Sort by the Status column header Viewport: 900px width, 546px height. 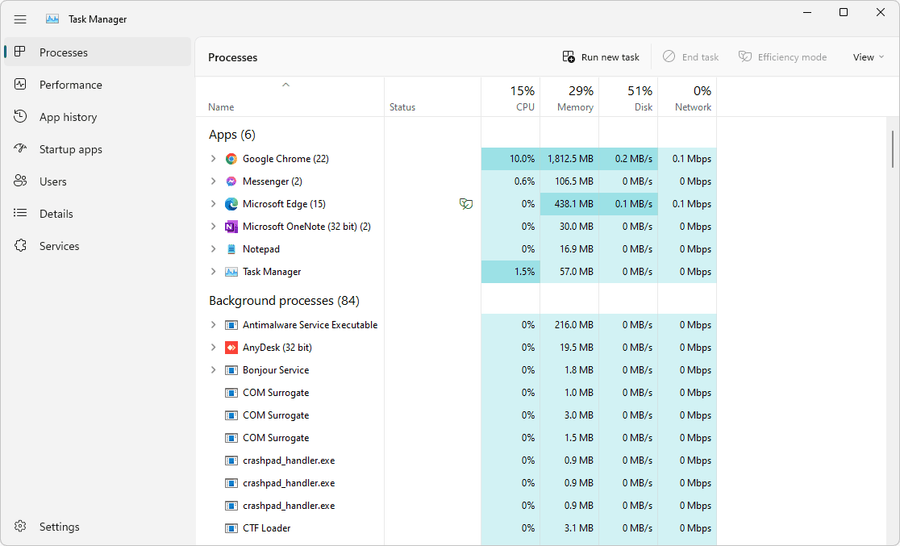click(433, 97)
